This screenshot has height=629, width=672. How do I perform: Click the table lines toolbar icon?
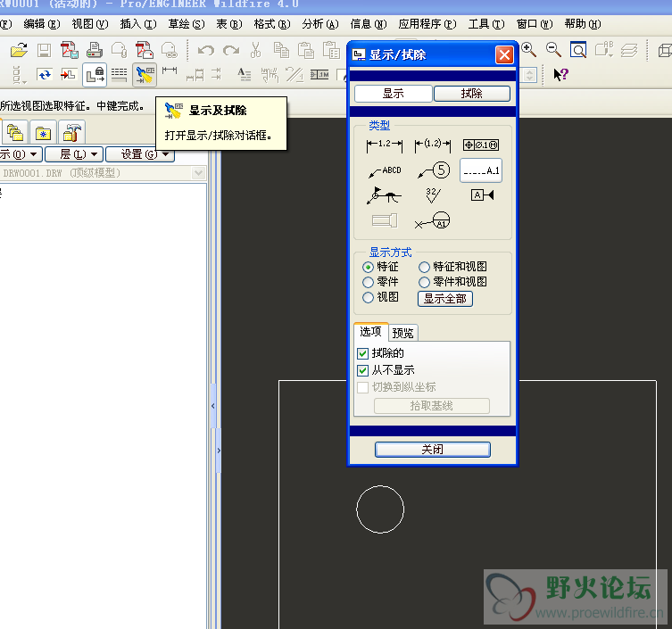(120, 76)
